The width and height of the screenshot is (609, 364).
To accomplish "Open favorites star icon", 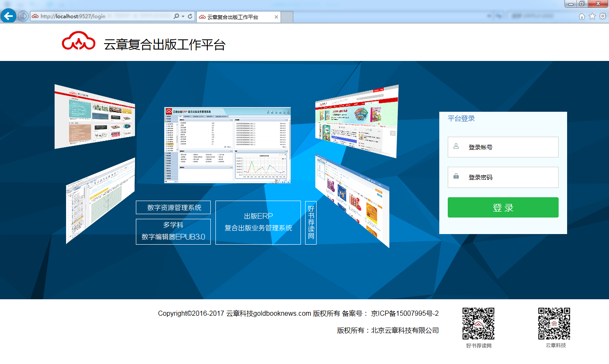I will click(592, 16).
